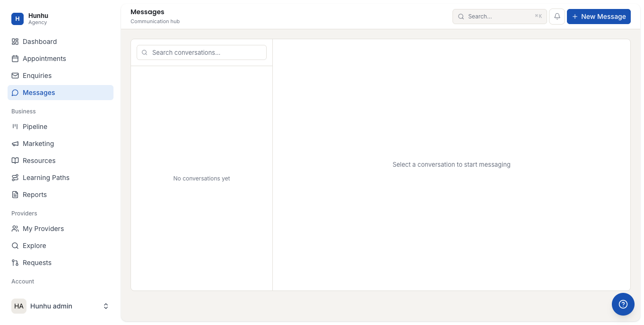
Task: Navigate to Requests
Action: pos(61,263)
